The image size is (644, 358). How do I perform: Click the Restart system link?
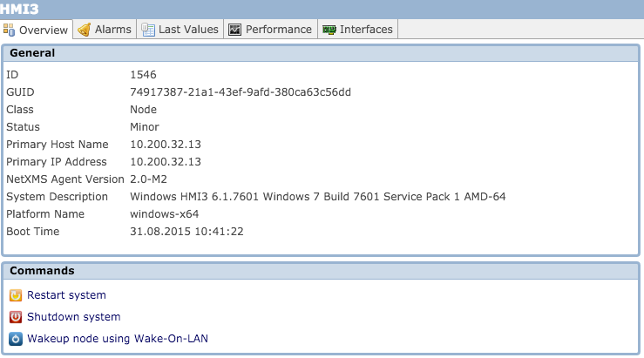(x=66, y=295)
